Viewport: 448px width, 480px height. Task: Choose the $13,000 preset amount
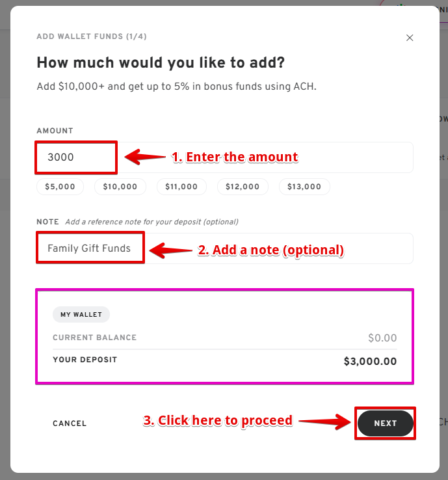[x=304, y=187]
